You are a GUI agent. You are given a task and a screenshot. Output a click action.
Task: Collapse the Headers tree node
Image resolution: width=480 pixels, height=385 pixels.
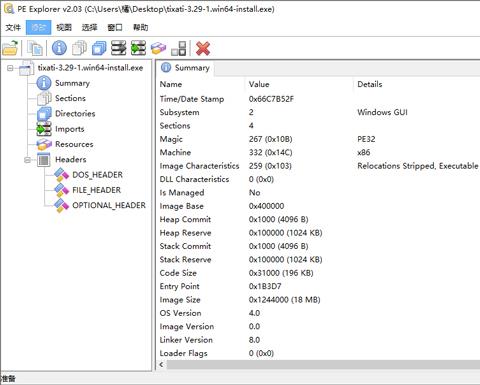28,160
